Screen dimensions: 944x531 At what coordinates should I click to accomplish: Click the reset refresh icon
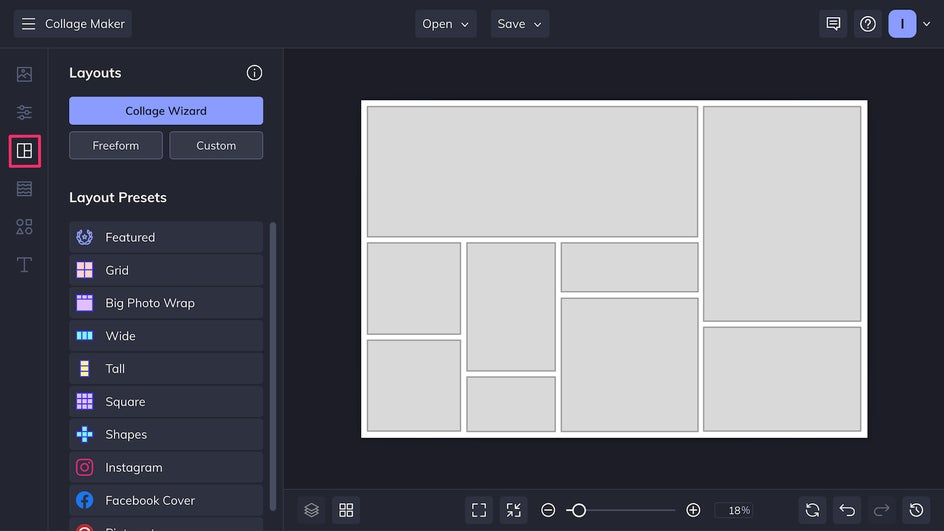point(812,510)
